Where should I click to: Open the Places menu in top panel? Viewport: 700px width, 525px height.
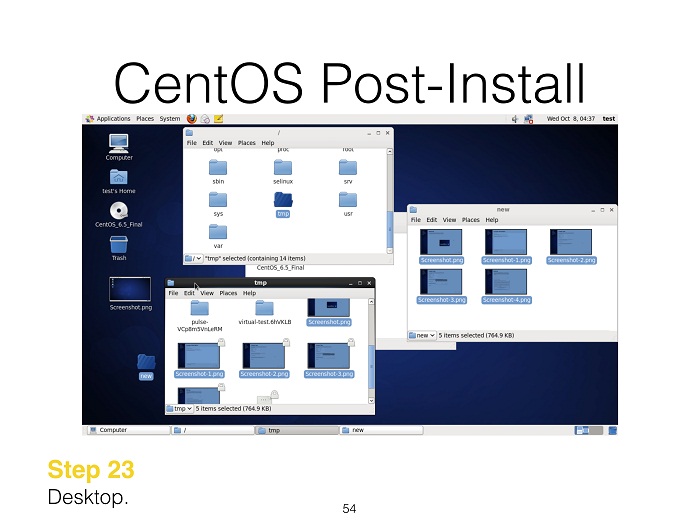pyautogui.click(x=145, y=119)
